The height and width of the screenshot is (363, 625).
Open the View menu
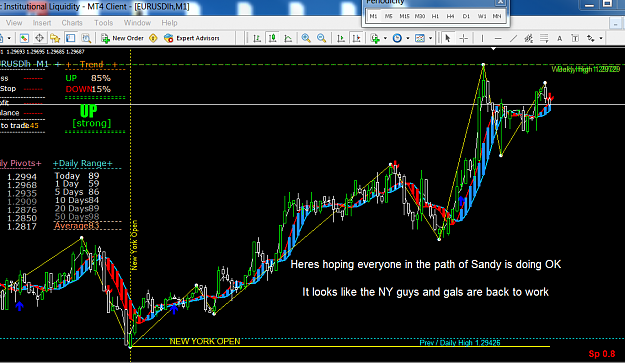point(14,23)
